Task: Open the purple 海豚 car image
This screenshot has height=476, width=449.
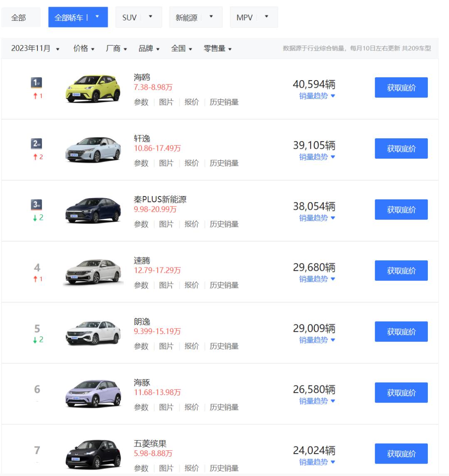Action: click(x=93, y=393)
